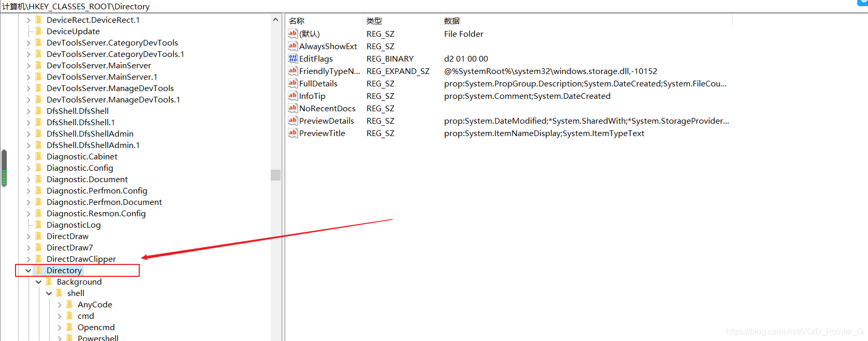Image resolution: width=868 pixels, height=341 pixels.
Task: Expand DfsShell.DfsShellAdmin key
Action: pos(28,134)
